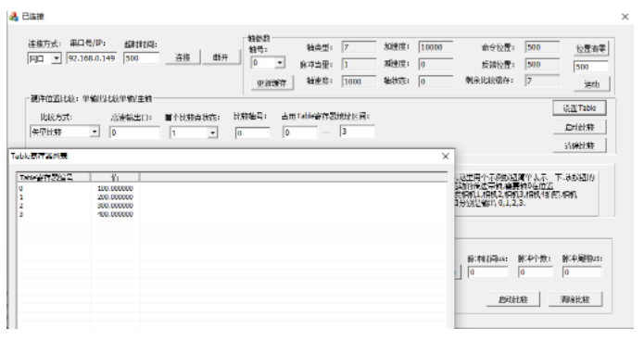Click the clear compare button above the description text

579,145
